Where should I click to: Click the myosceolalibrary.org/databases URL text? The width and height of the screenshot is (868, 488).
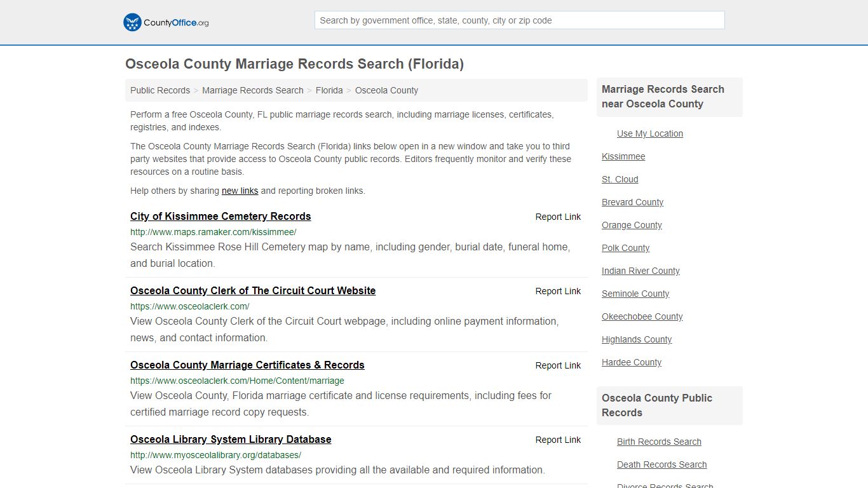(x=215, y=455)
